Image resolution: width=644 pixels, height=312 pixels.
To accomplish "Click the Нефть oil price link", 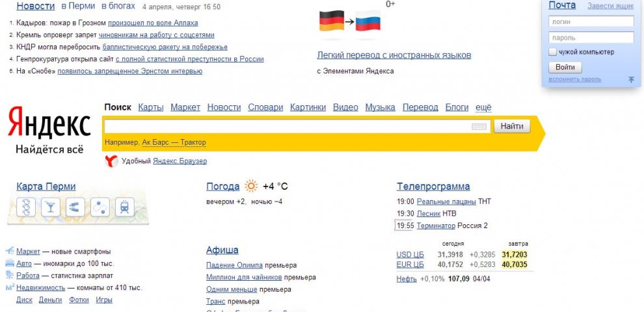I will 407,279.
